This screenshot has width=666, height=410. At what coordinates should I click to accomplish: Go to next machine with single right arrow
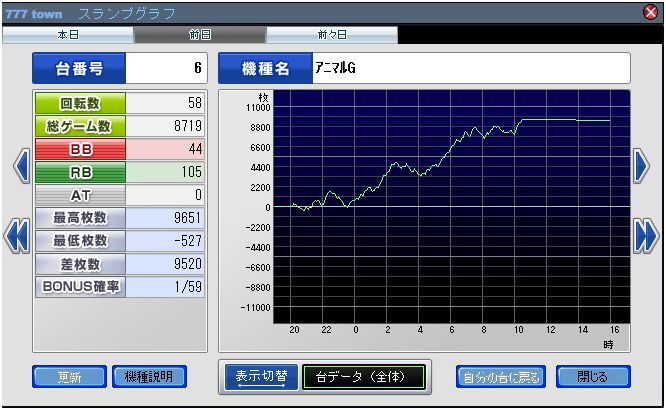(641, 166)
